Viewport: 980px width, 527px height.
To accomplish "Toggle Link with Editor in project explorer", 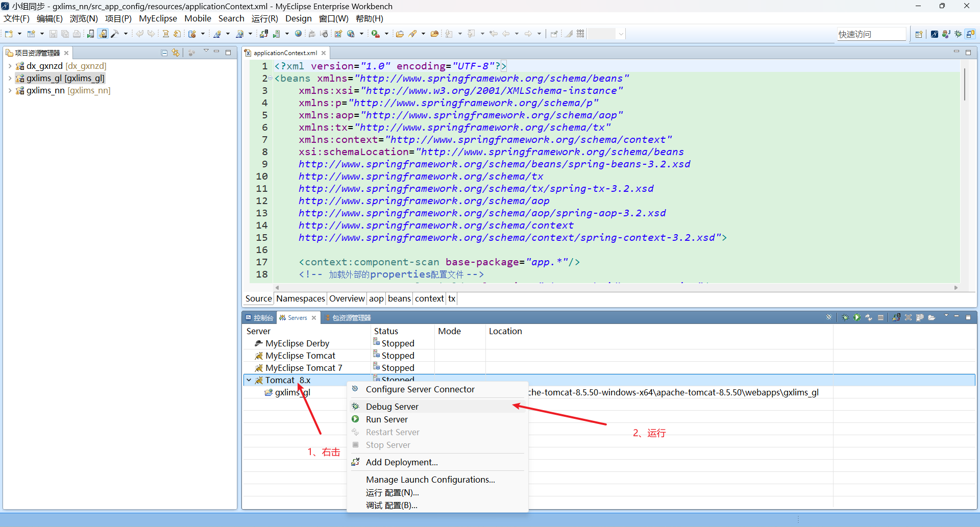I will (176, 53).
